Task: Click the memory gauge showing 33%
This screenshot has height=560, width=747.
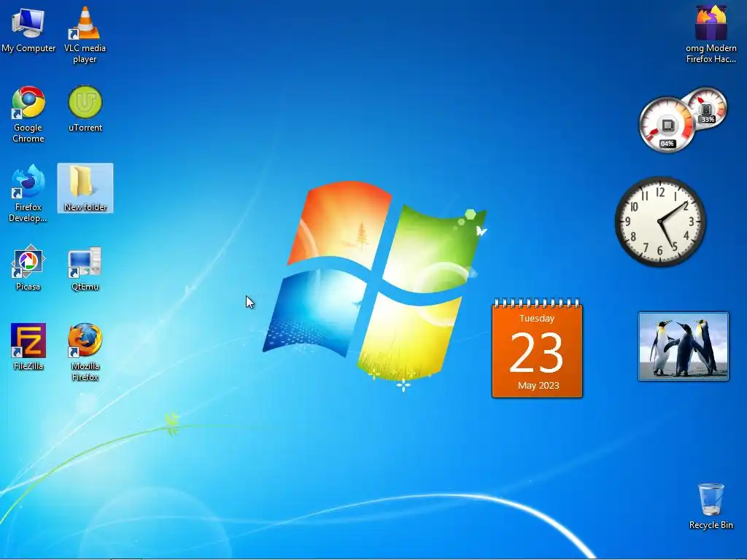Action: pos(707,108)
